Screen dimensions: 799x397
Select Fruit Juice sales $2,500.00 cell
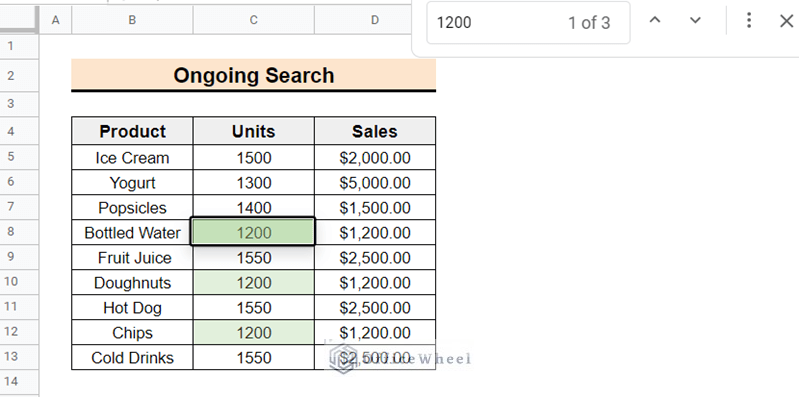[375, 257]
